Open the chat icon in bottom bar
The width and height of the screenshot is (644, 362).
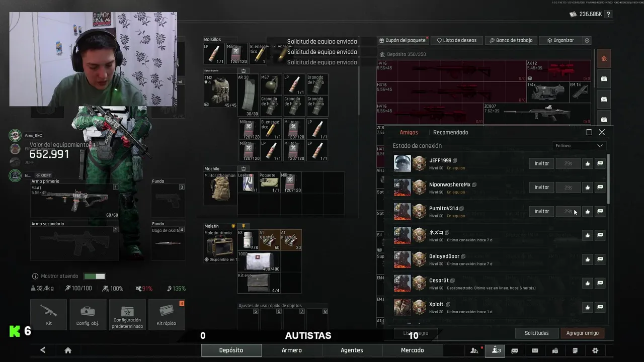pos(515,350)
